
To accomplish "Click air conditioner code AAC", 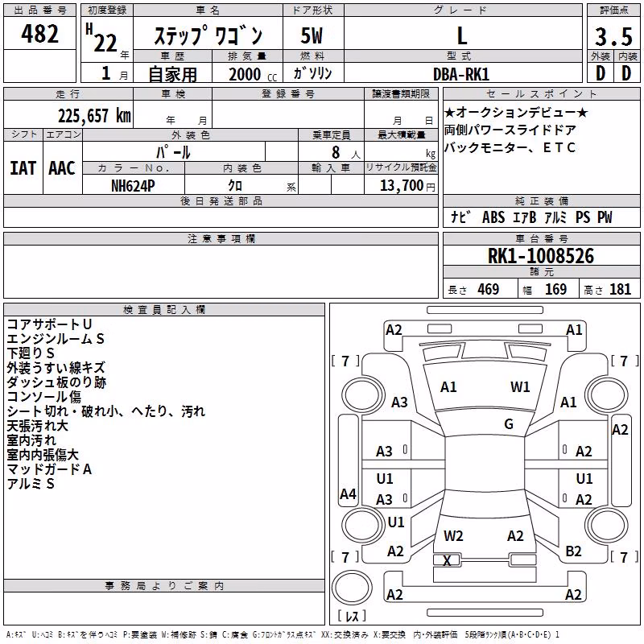I will 62,168.
